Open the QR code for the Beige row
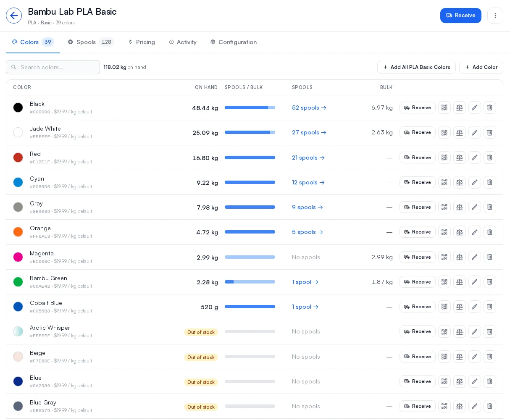 [x=444, y=357]
